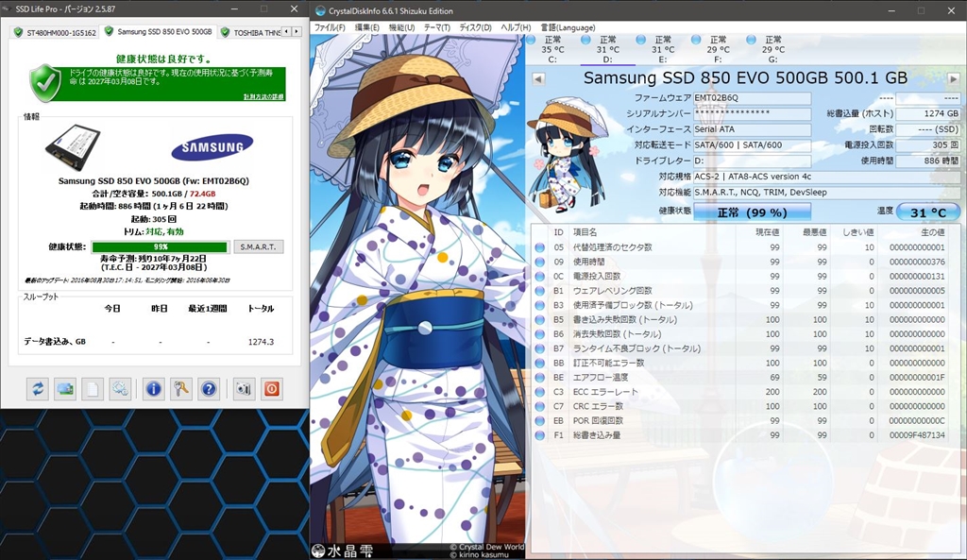Click the blue info icon in SSD Life Pro
Screen dimensions: 967x560
coord(153,389)
